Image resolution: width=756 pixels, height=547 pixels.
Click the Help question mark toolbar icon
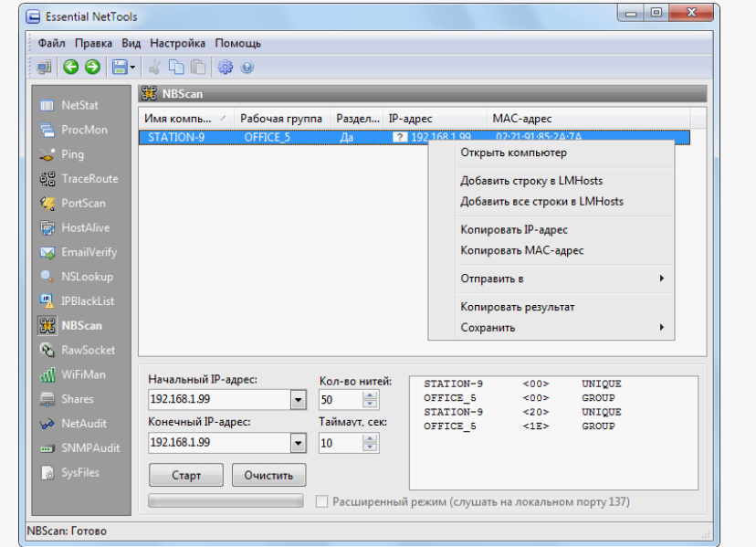[x=247, y=68]
